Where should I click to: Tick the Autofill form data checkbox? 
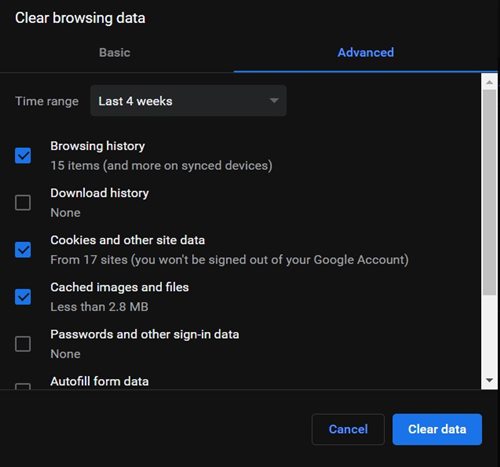(23, 386)
